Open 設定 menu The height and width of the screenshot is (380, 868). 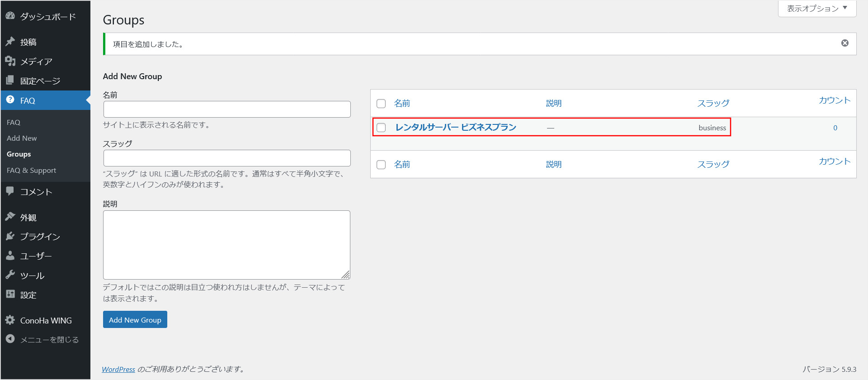(45, 295)
